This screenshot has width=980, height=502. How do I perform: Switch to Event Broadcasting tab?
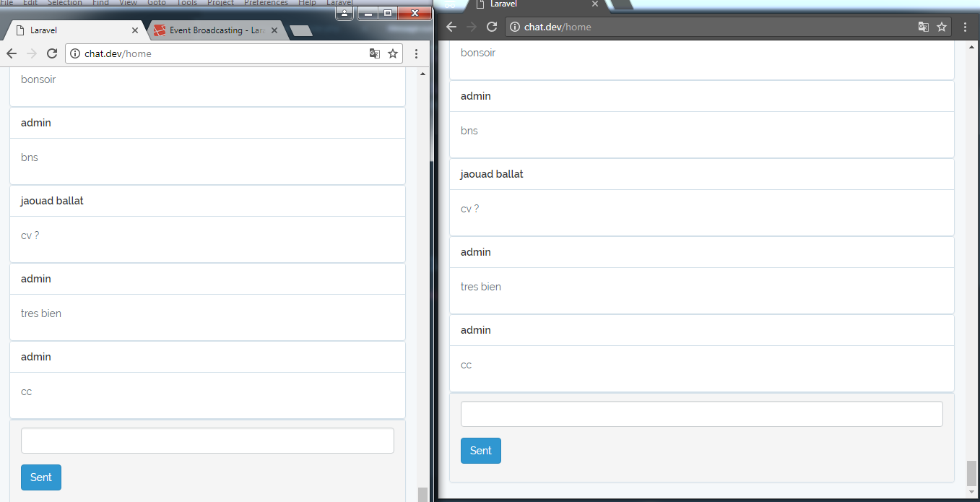[216, 30]
